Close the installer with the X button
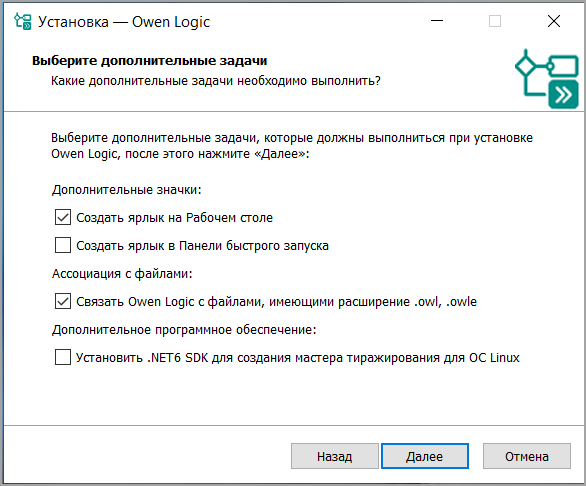The image size is (586, 486). pos(553,21)
